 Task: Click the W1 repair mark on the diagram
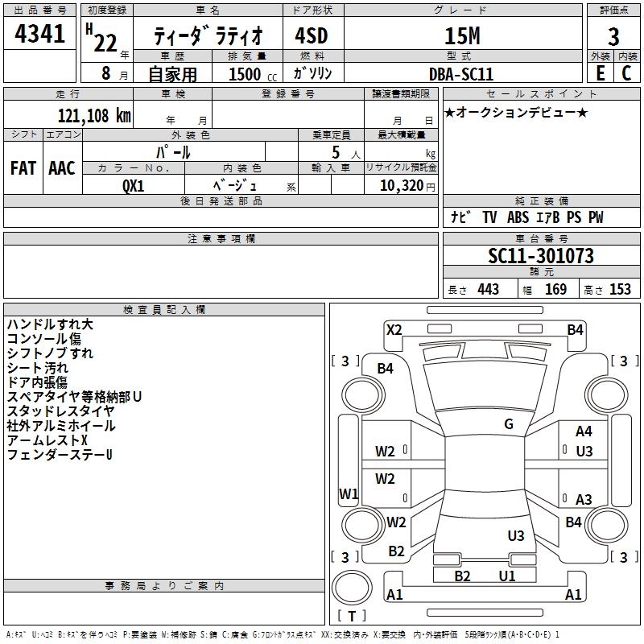[x=348, y=493]
